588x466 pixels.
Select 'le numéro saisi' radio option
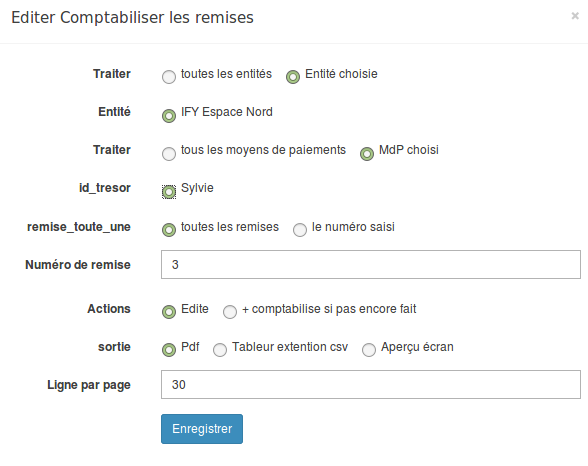click(300, 230)
